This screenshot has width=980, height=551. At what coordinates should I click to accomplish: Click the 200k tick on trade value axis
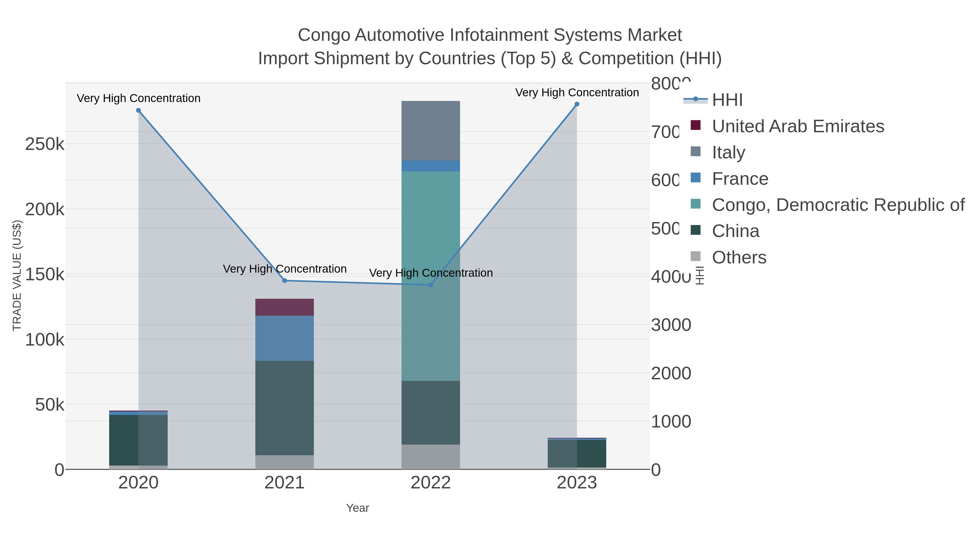point(45,209)
